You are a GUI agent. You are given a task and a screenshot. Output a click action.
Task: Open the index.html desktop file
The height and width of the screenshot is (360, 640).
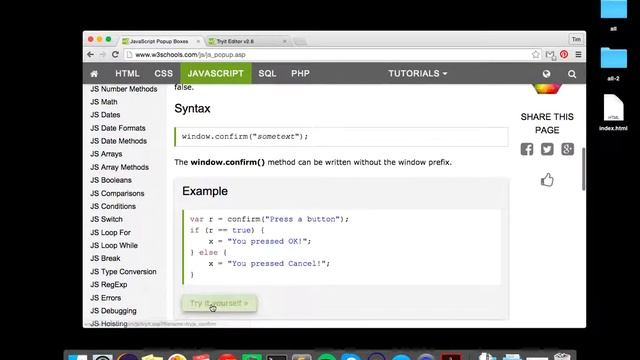tap(613, 112)
